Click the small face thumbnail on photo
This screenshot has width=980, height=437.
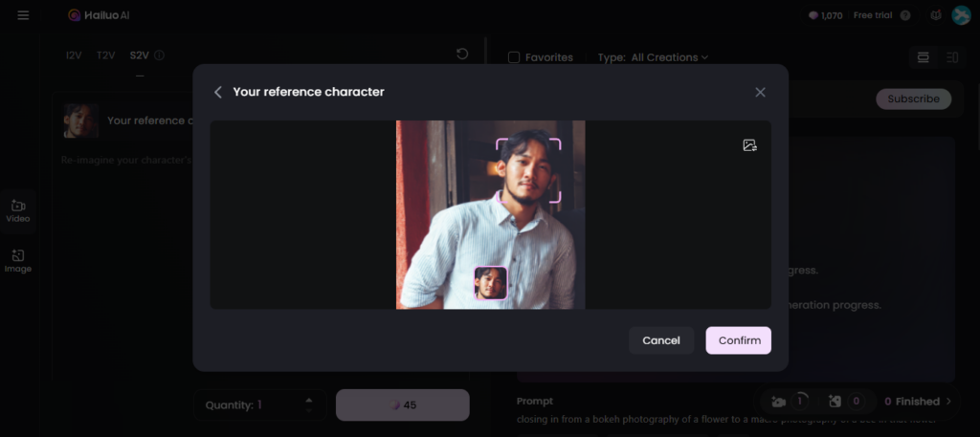pyautogui.click(x=491, y=283)
